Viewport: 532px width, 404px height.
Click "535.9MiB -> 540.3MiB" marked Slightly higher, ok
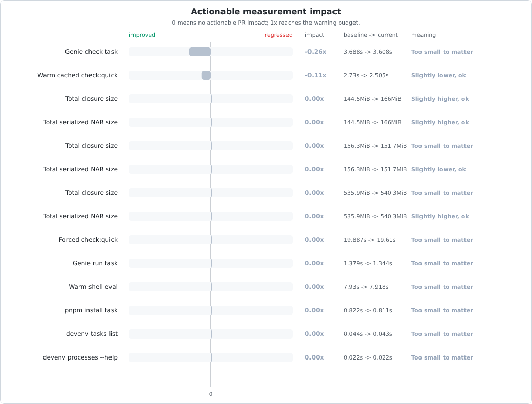pyautogui.click(x=375, y=216)
